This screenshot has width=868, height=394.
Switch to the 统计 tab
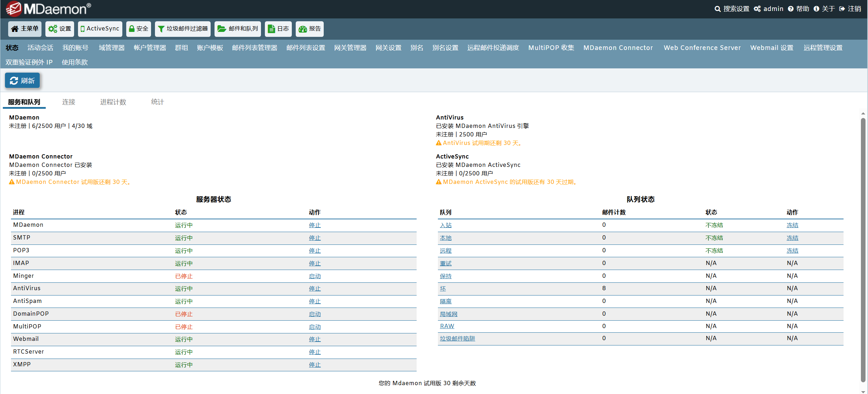[157, 102]
